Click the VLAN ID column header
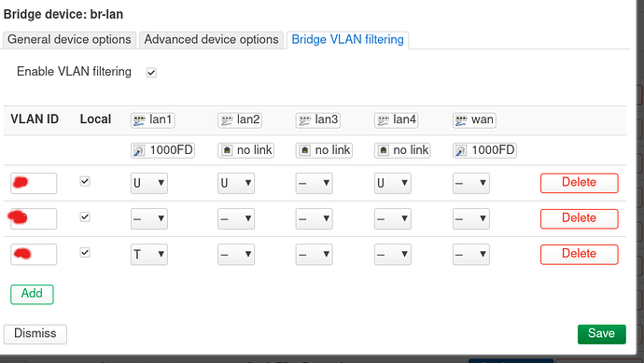The height and width of the screenshot is (363, 644). 35,119
